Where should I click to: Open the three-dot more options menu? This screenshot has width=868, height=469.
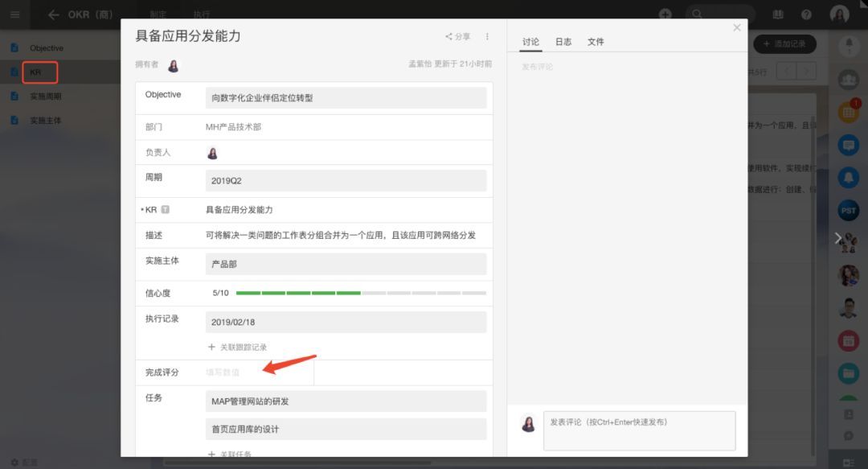tap(487, 36)
